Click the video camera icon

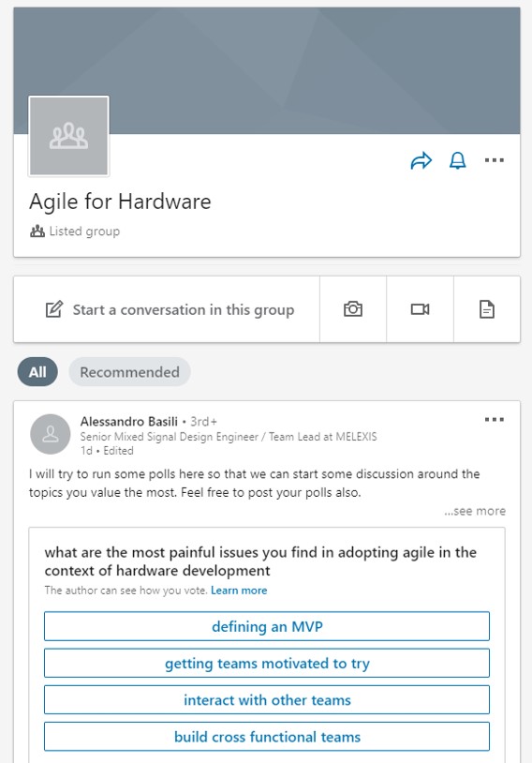point(421,309)
